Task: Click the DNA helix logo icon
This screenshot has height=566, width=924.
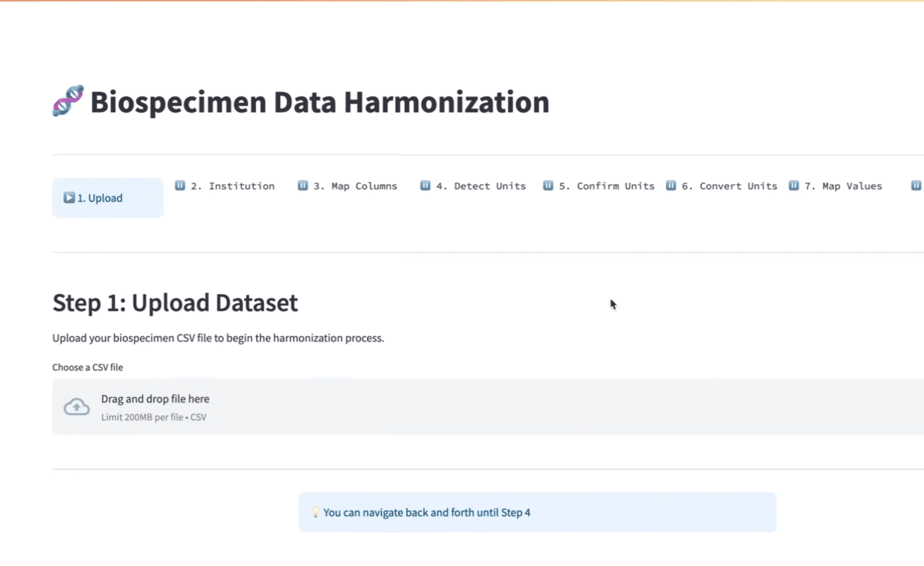Action: [x=68, y=100]
